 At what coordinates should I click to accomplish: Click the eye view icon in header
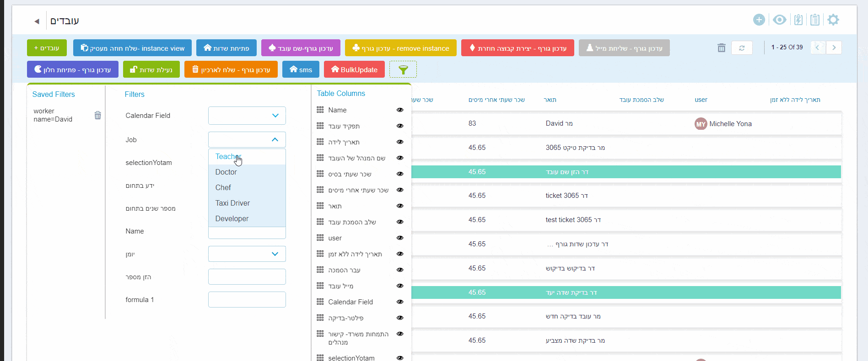[x=779, y=20]
